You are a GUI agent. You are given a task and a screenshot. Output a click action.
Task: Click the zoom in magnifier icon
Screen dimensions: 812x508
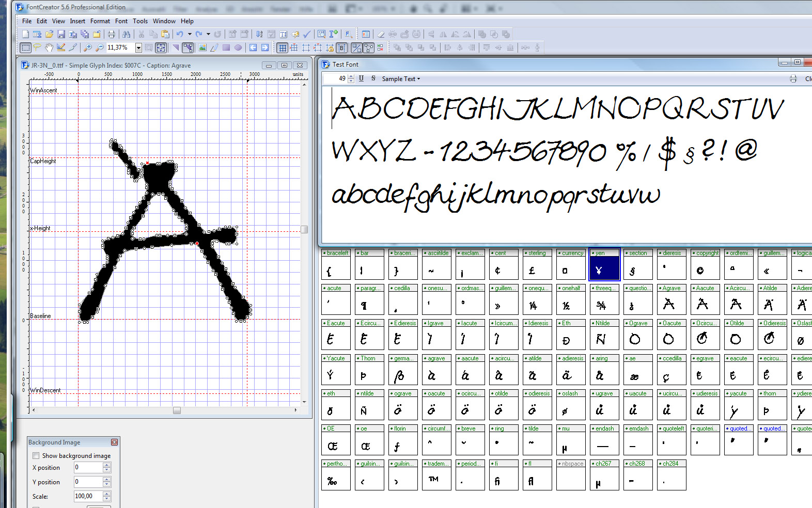click(88, 47)
